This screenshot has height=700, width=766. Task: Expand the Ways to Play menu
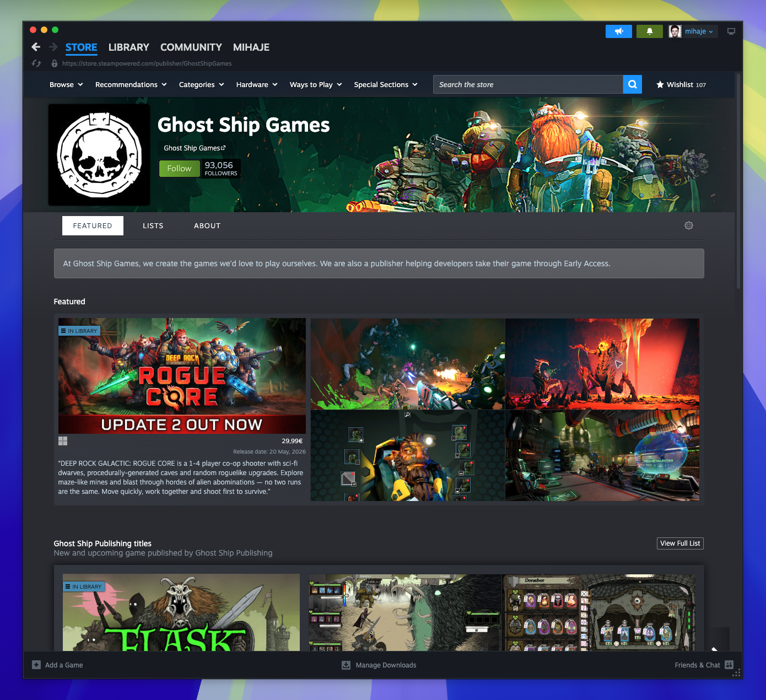coord(316,84)
